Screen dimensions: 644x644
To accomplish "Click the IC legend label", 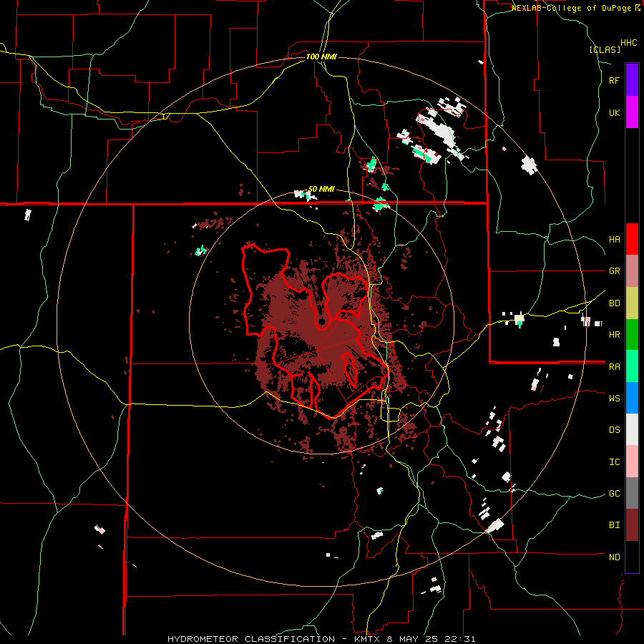I will 614,462.
